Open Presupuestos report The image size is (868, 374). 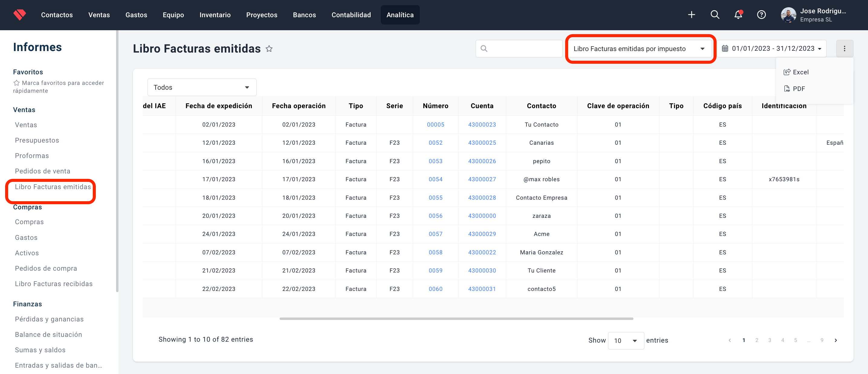pyautogui.click(x=37, y=140)
